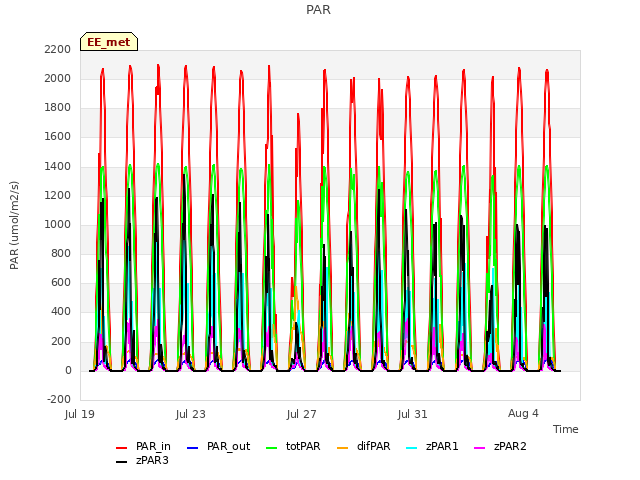Click the red PAR_in legend swatch
This screenshot has height=480, width=640.
[122, 448]
